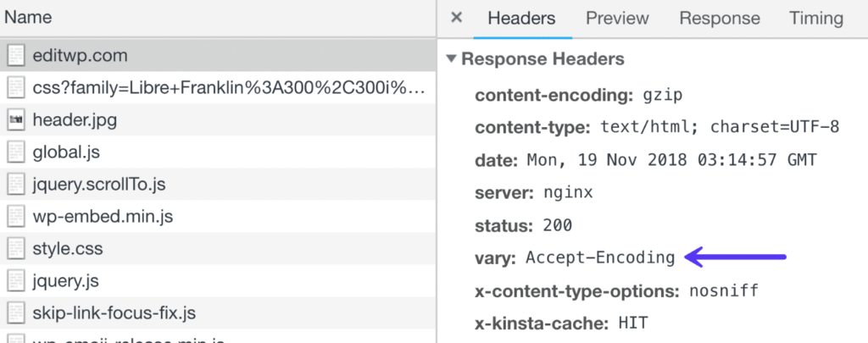Screen dimensions: 868x343
Task: Click the file icon next to editwp.com
Action: pyautogui.click(x=16, y=56)
